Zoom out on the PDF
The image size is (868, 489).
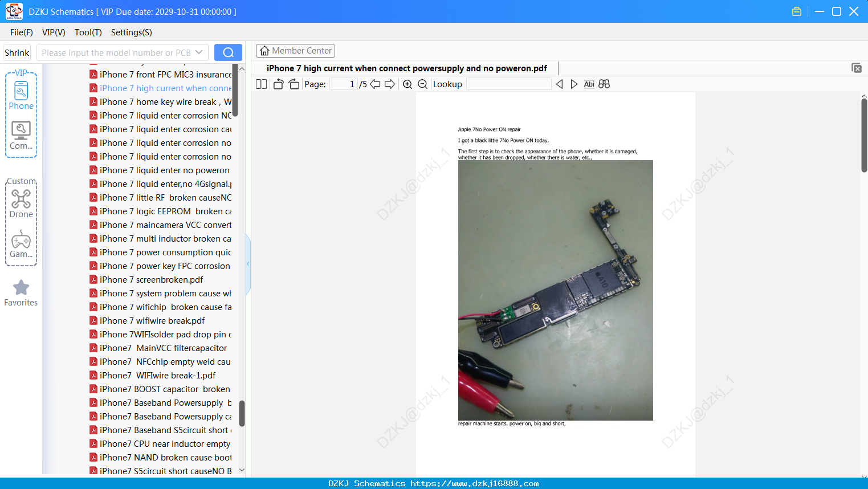pos(422,84)
